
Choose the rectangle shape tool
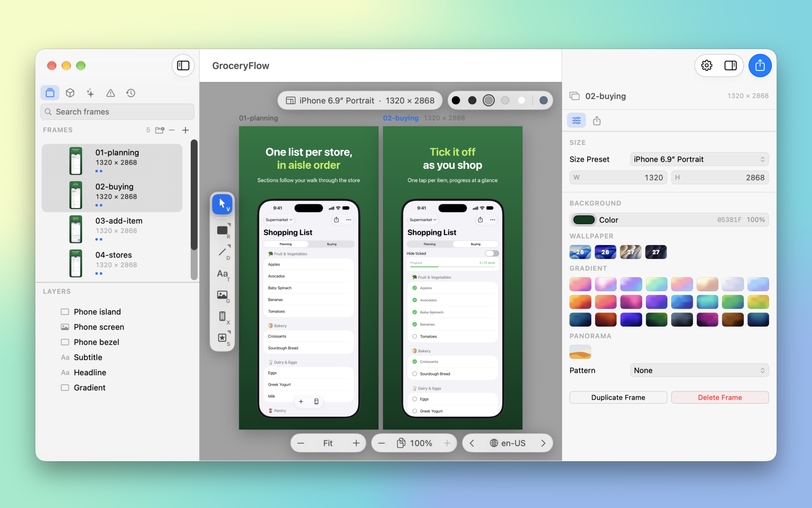pos(222,230)
